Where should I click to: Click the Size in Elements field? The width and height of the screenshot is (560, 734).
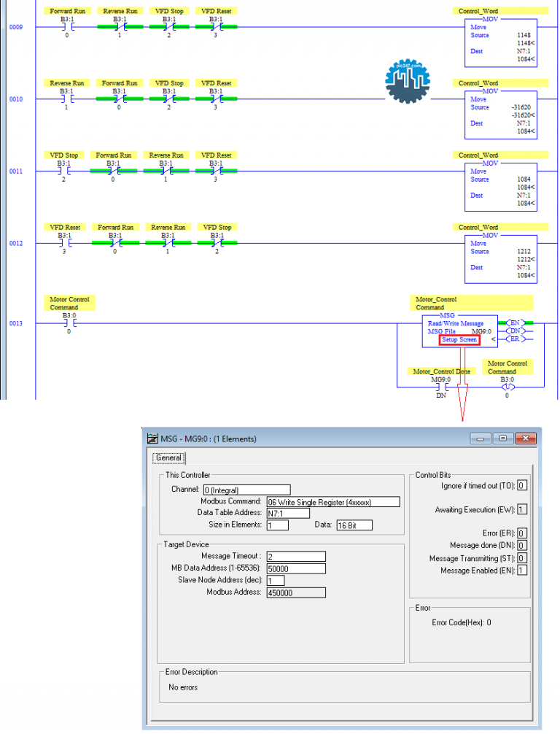click(277, 525)
